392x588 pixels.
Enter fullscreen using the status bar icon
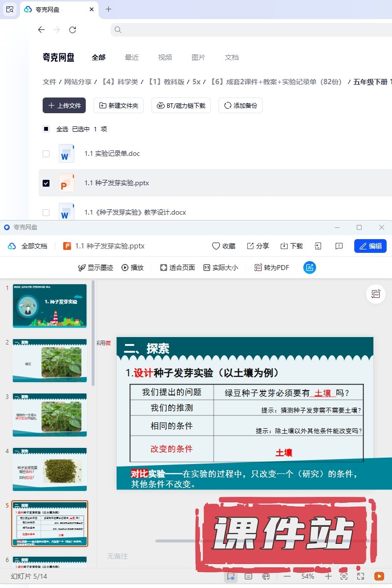(x=361, y=576)
